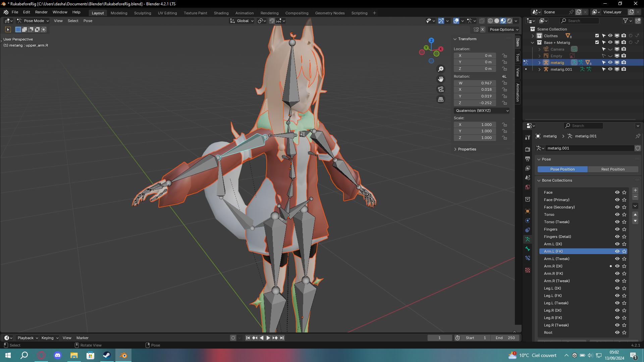This screenshot has width=644, height=362.
Task: Toggle X-axis mirror for pose
Action: pos(483,29)
